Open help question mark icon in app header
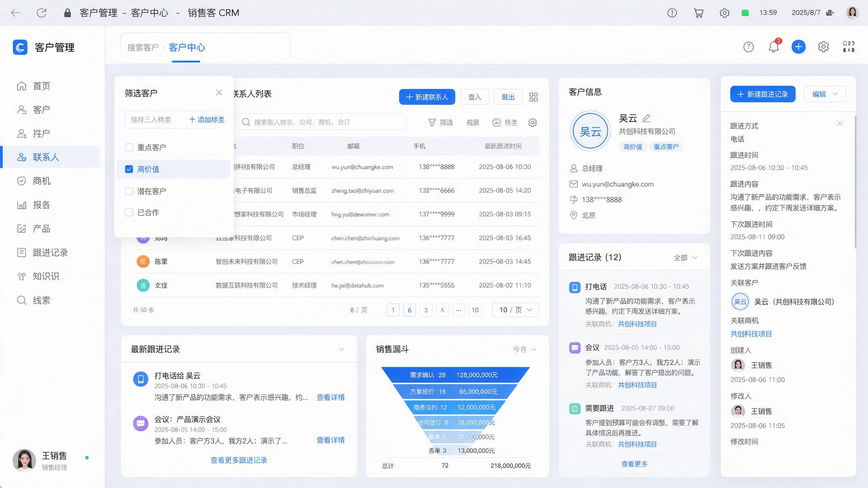Image resolution: width=868 pixels, height=488 pixels. coord(748,47)
